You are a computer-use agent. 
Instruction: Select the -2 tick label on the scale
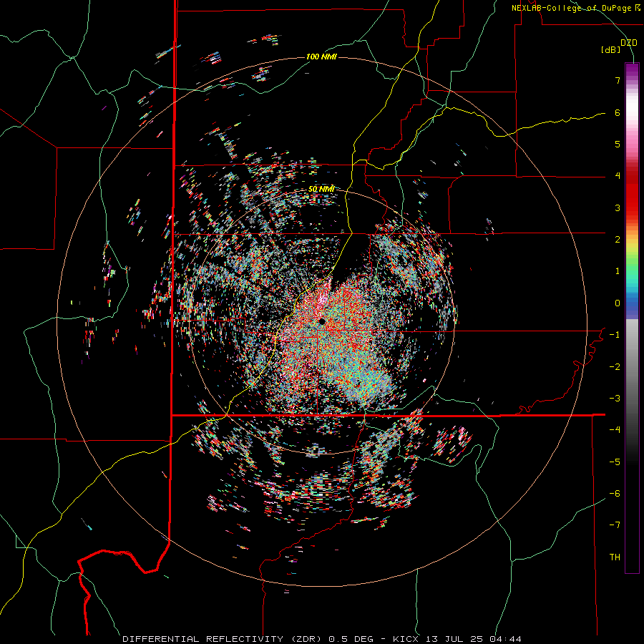click(x=615, y=367)
